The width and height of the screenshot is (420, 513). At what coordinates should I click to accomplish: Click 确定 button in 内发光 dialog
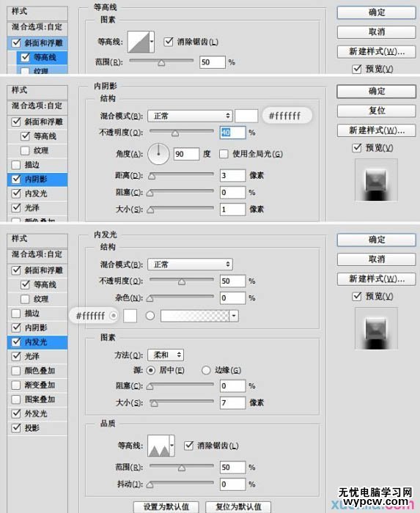pyautogui.click(x=377, y=240)
